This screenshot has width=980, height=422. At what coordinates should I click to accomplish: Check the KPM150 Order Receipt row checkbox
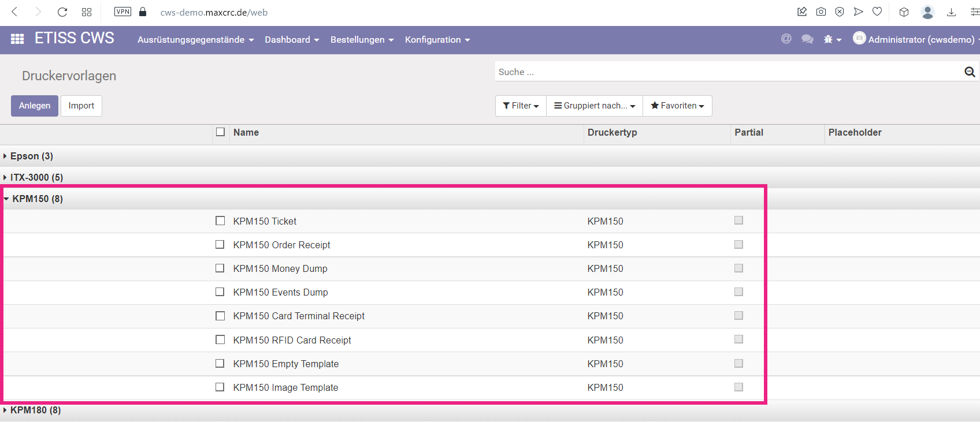click(x=220, y=244)
